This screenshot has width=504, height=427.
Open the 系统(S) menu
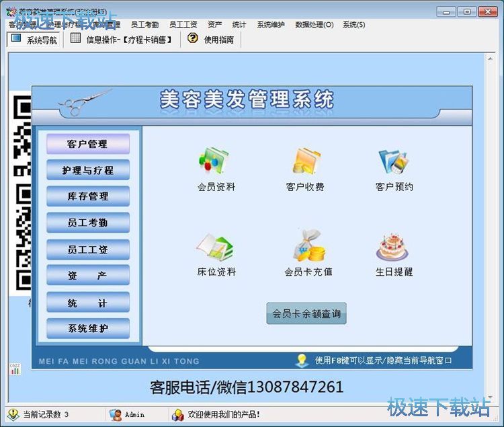354,24
